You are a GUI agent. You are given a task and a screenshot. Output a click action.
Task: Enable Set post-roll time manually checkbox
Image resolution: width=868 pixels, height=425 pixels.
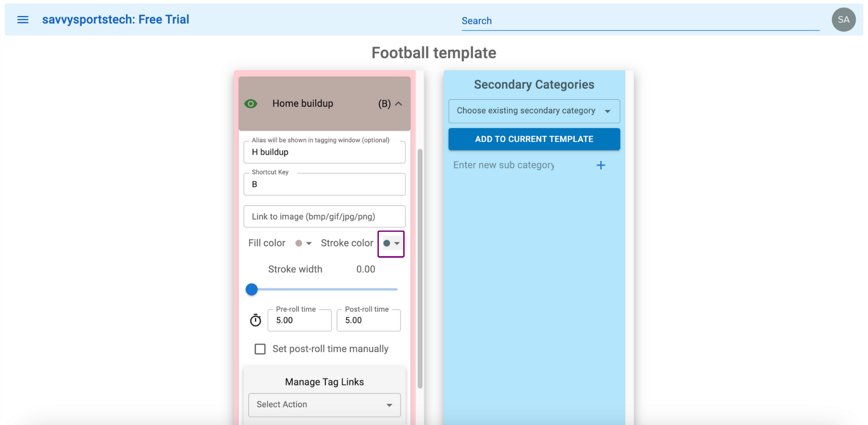tap(260, 349)
